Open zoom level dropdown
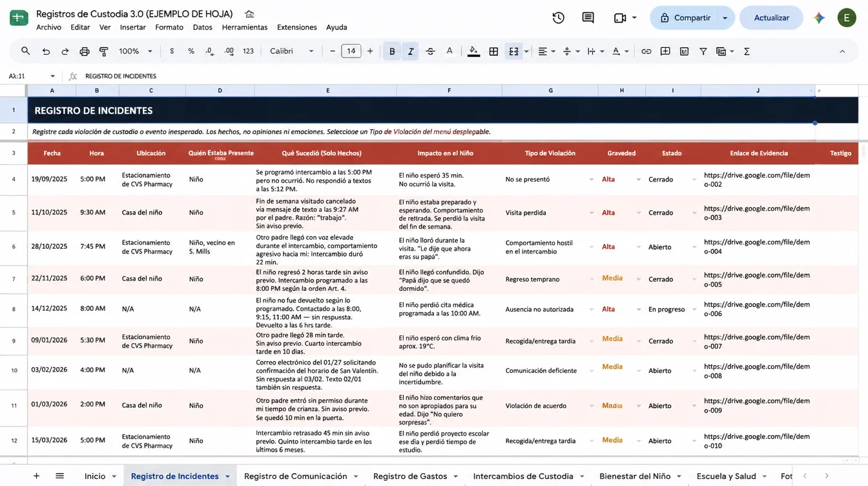Viewport: 868px width, 486px height. pos(136,51)
